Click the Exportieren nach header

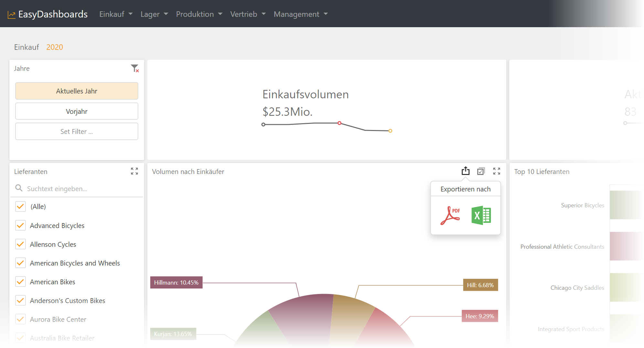pyautogui.click(x=465, y=189)
